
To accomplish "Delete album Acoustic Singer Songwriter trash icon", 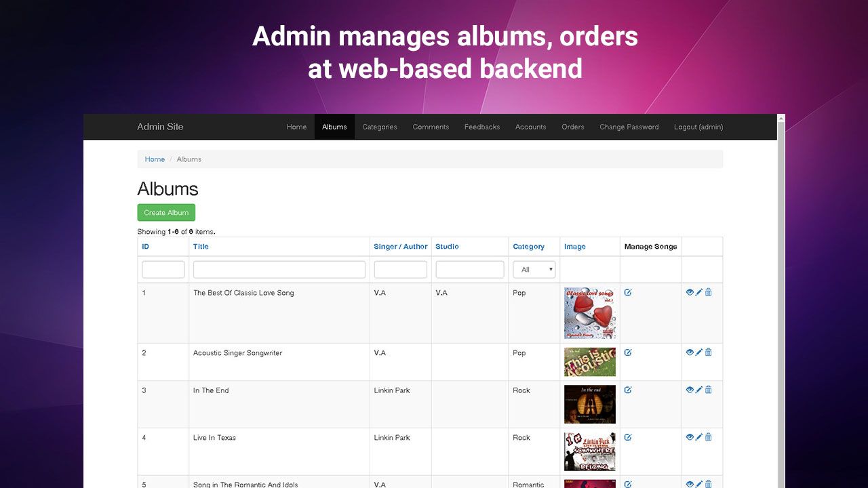I will [x=709, y=352].
